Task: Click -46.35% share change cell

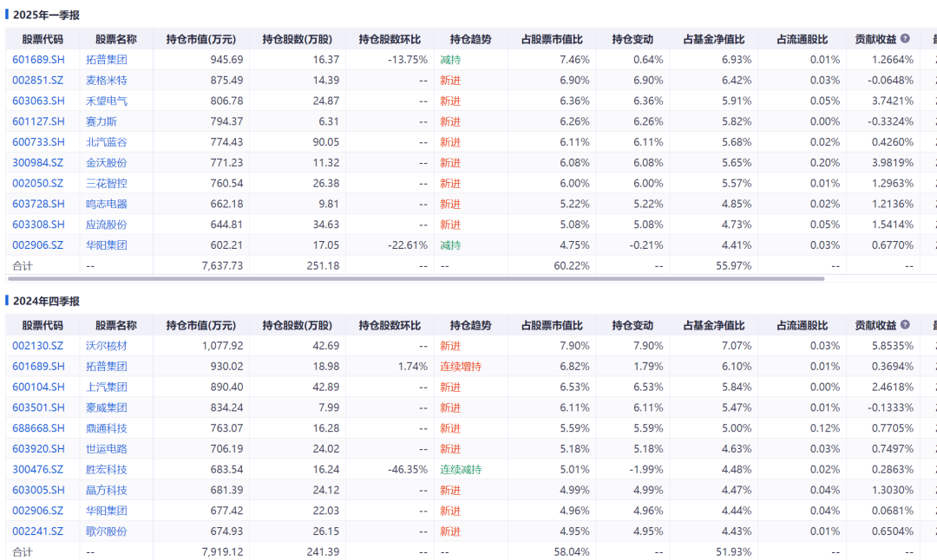Action: pos(408,469)
